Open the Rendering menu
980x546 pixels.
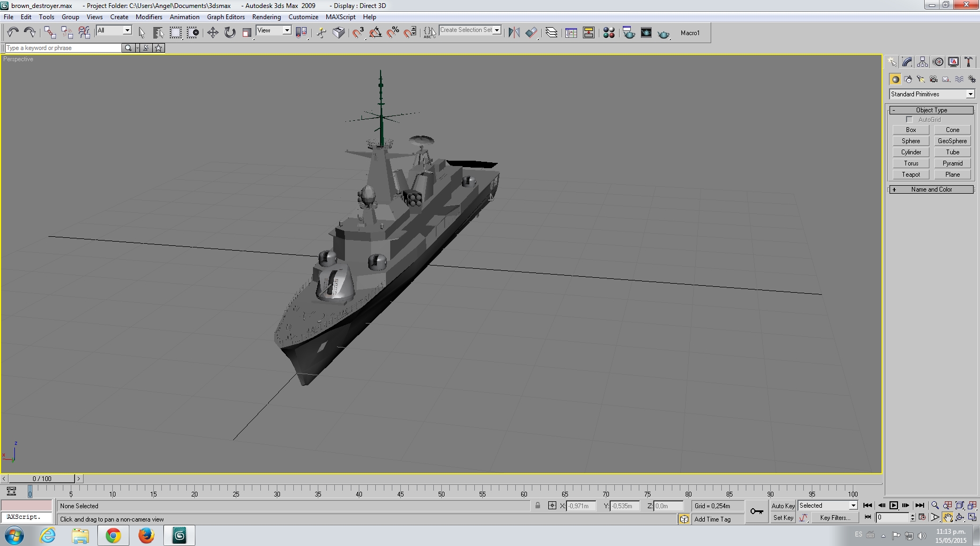pyautogui.click(x=266, y=17)
